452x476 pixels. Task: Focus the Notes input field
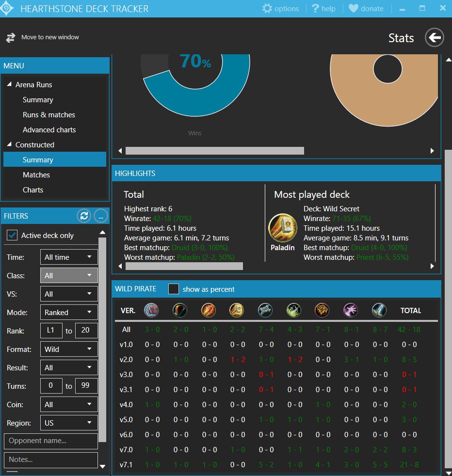tap(51, 460)
